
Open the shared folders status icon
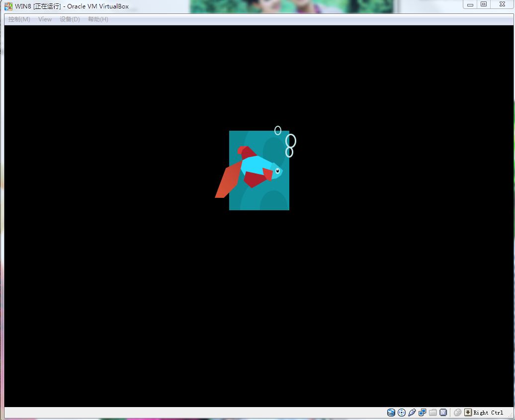(x=432, y=413)
